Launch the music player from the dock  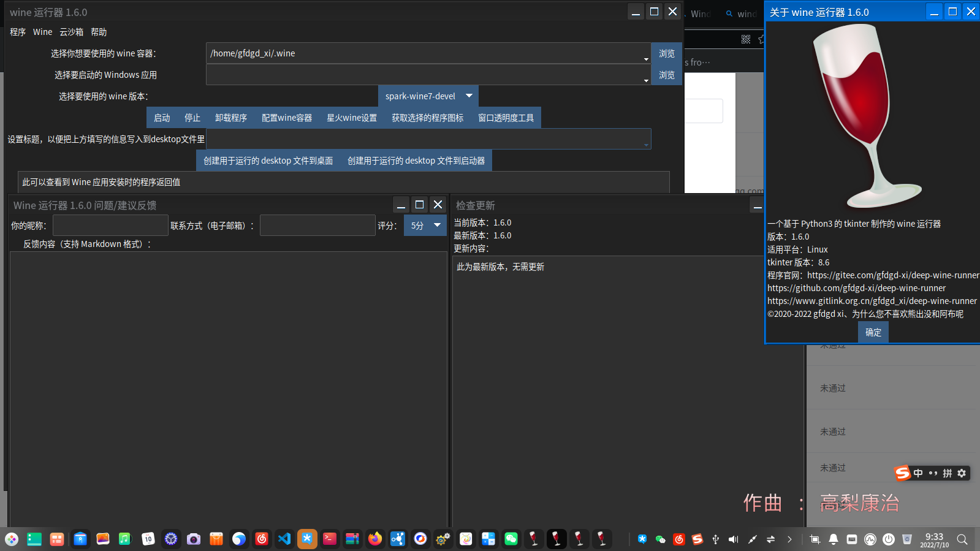click(125, 539)
